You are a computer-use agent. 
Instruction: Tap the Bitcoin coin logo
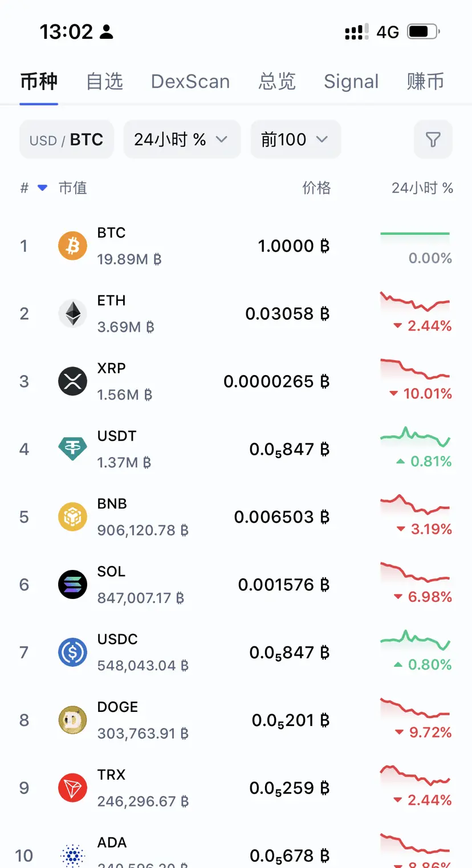73,246
